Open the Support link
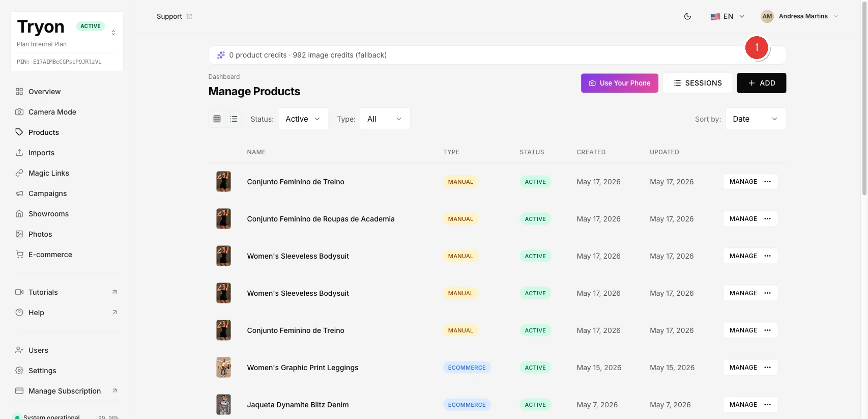Viewport: 868px width, 419px height. point(175,16)
